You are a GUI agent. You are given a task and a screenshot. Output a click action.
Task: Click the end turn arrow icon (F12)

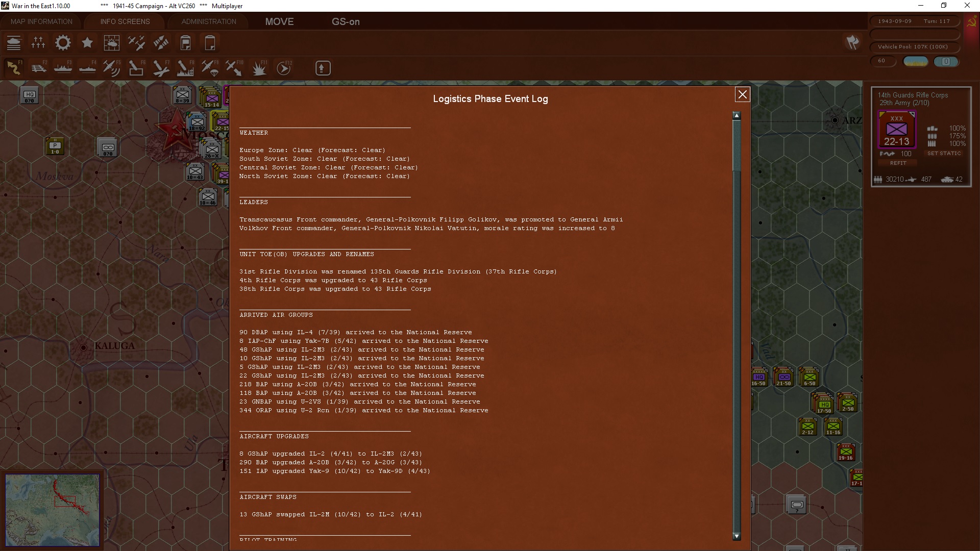[284, 68]
